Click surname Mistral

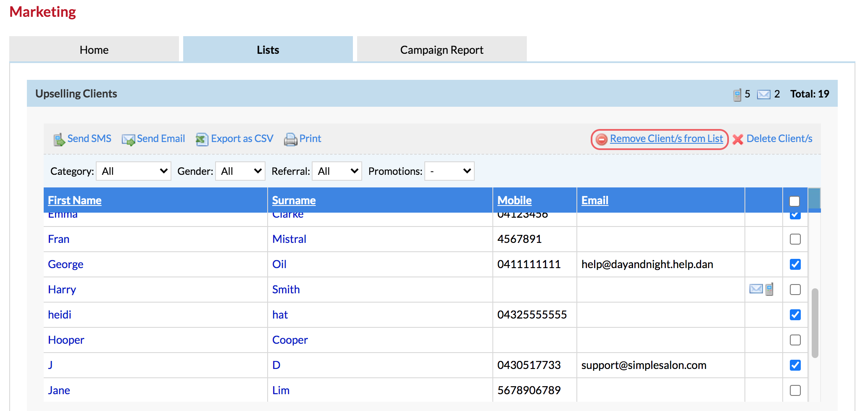pos(289,239)
